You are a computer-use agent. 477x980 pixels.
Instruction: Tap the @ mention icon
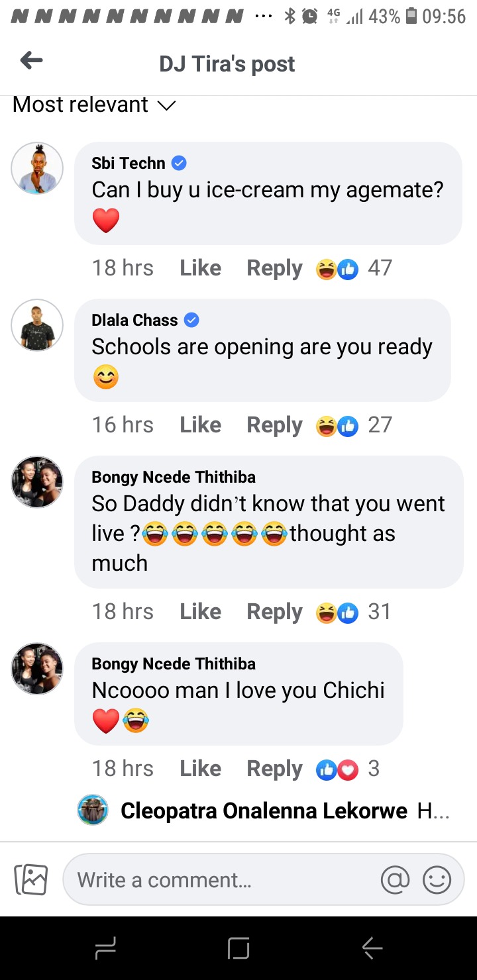[x=395, y=880]
